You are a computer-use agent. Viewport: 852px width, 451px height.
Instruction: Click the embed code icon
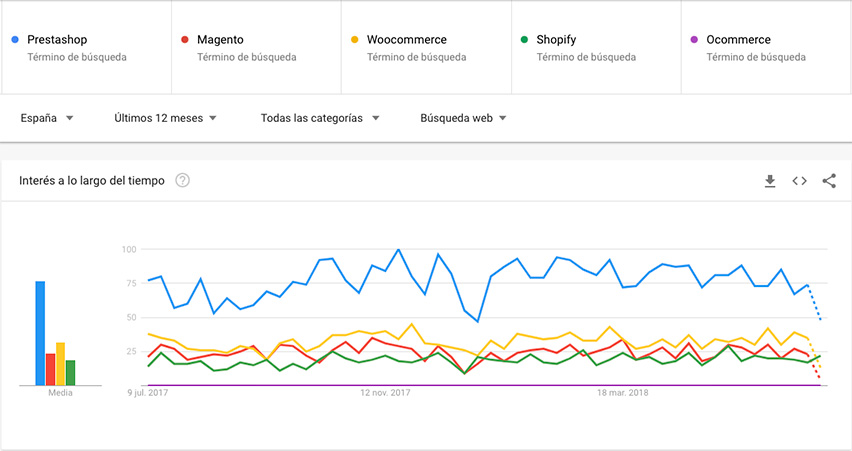[x=799, y=181]
